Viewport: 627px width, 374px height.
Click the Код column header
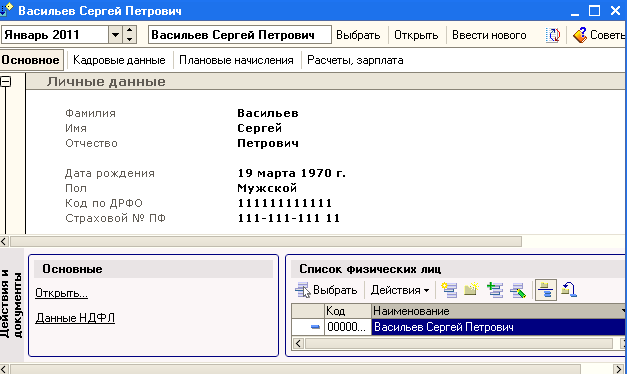tap(347, 311)
